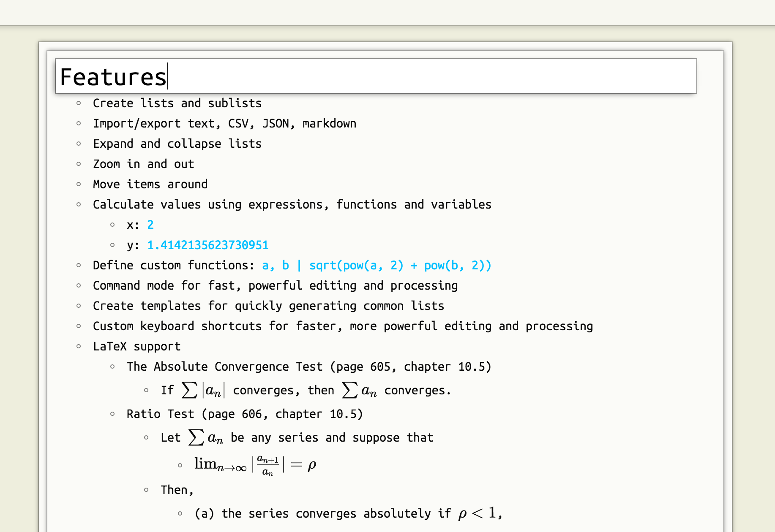Select the 'Create templates for quickly generating' item
Screen dimensions: 775x532
click(268, 306)
